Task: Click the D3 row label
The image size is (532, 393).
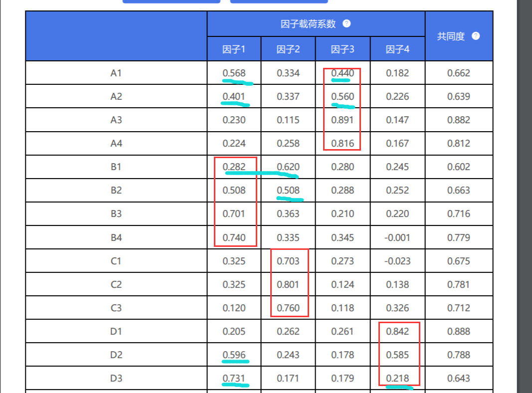Action: coord(116,379)
